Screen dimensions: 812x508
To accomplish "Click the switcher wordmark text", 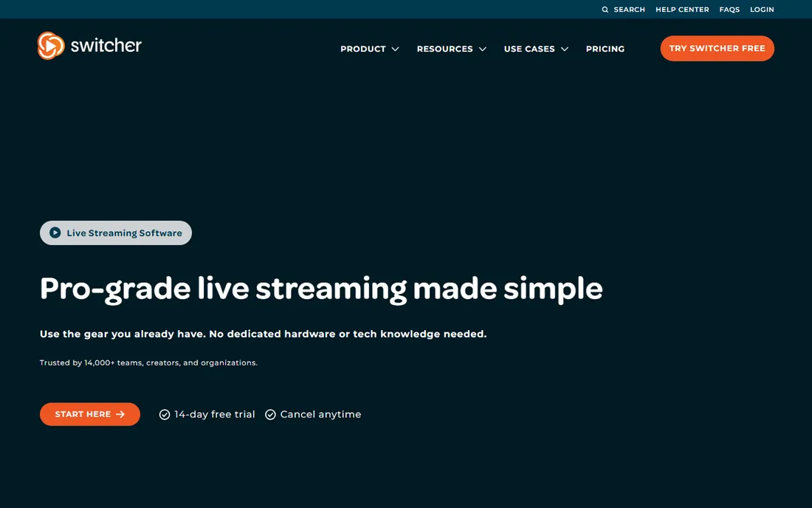I will pyautogui.click(x=106, y=46).
